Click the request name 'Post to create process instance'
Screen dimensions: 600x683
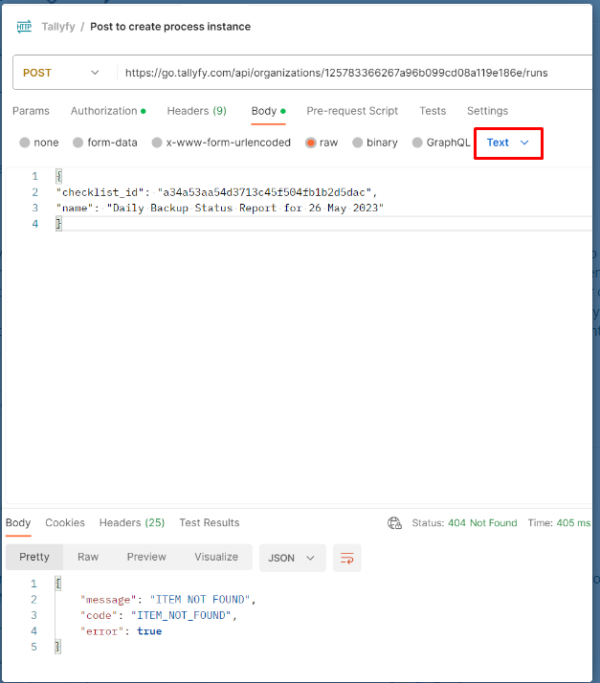170,27
